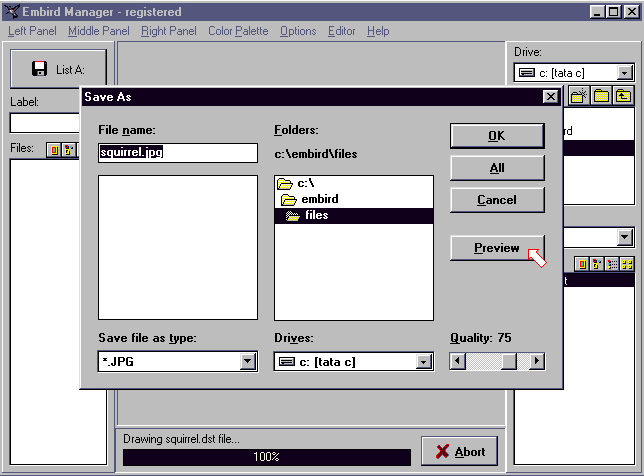Select the c:\ folder in the Folders list
The height and width of the screenshot is (476, 644).
[x=354, y=184]
